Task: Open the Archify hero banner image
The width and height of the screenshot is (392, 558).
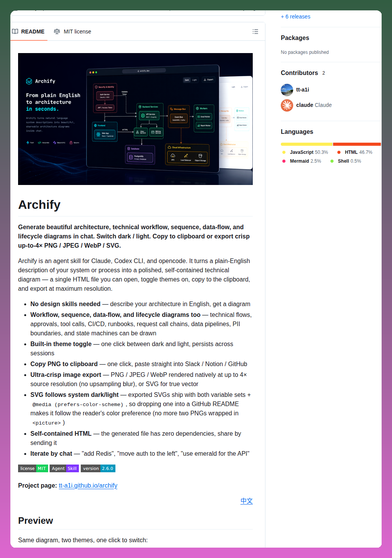Action: pyautogui.click(x=135, y=119)
